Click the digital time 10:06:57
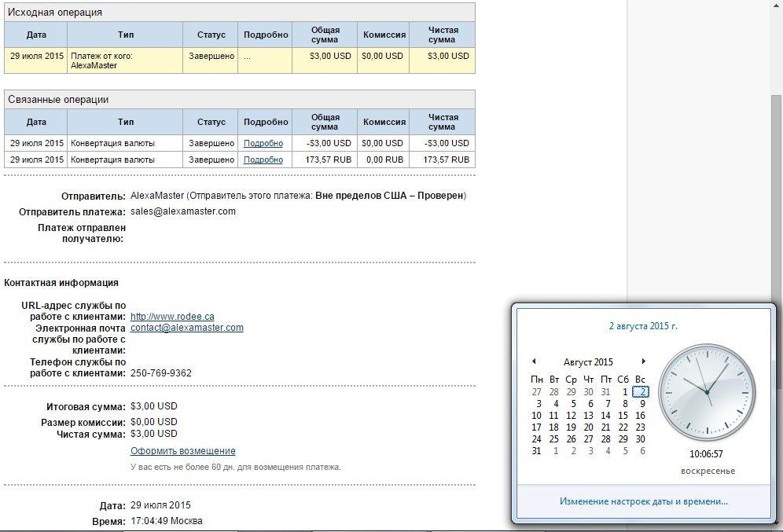The width and height of the screenshot is (783, 532). tap(706, 454)
